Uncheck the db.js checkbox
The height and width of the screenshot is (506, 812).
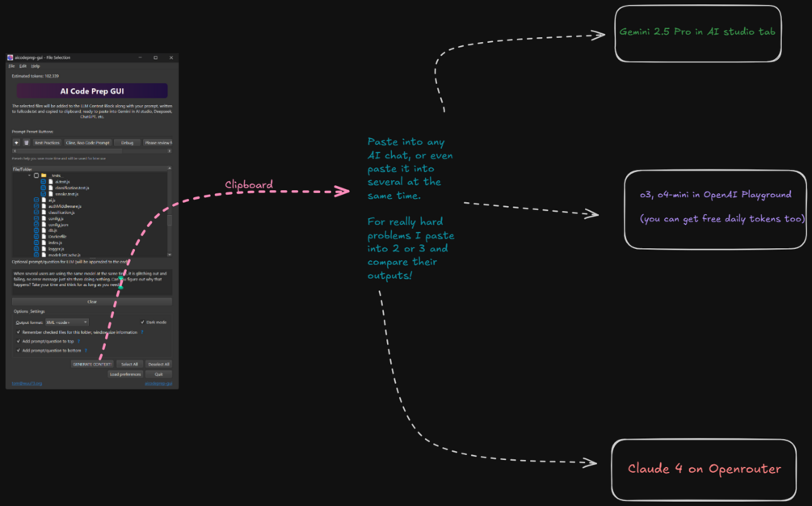[x=36, y=230]
